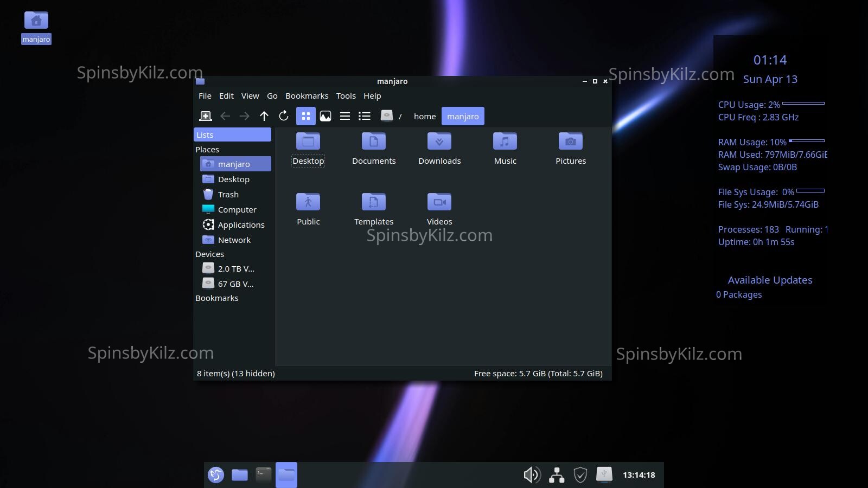Select Desktop in Places sidebar
The height and width of the screenshot is (488, 868).
235,179
